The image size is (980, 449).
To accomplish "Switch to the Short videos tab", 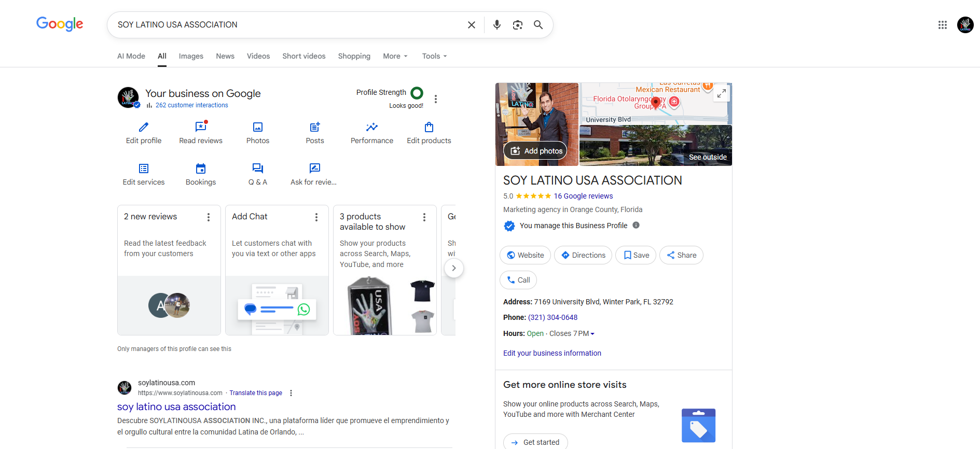I will tap(304, 56).
